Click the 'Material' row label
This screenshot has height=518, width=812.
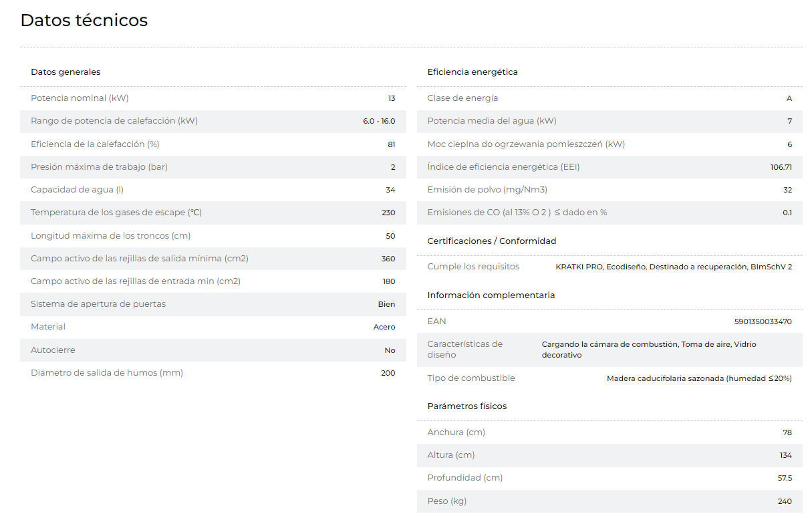coord(48,327)
